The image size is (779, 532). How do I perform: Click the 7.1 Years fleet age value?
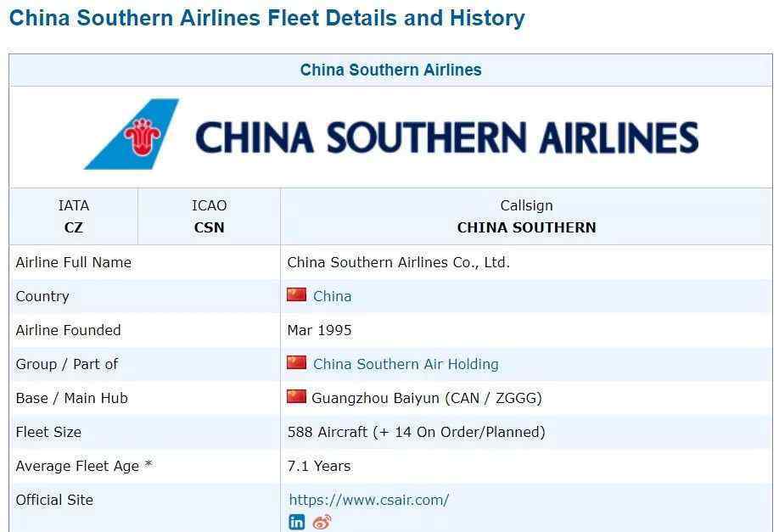click(318, 466)
